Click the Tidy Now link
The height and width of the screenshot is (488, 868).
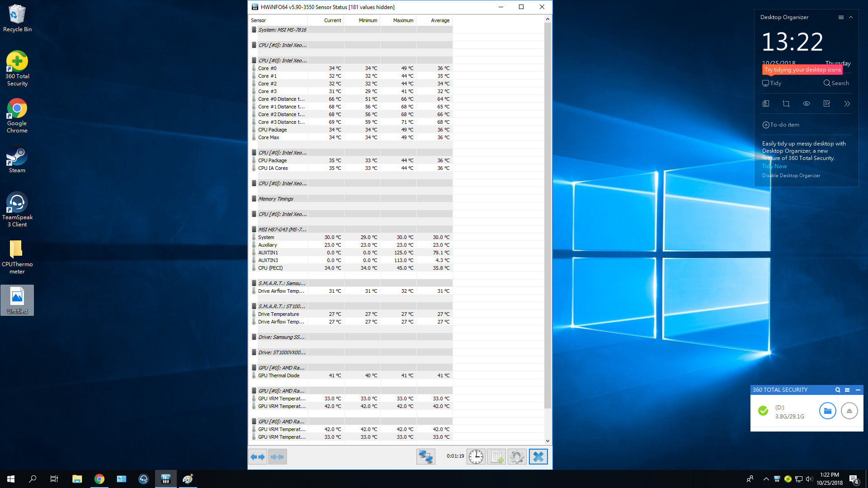(774, 166)
